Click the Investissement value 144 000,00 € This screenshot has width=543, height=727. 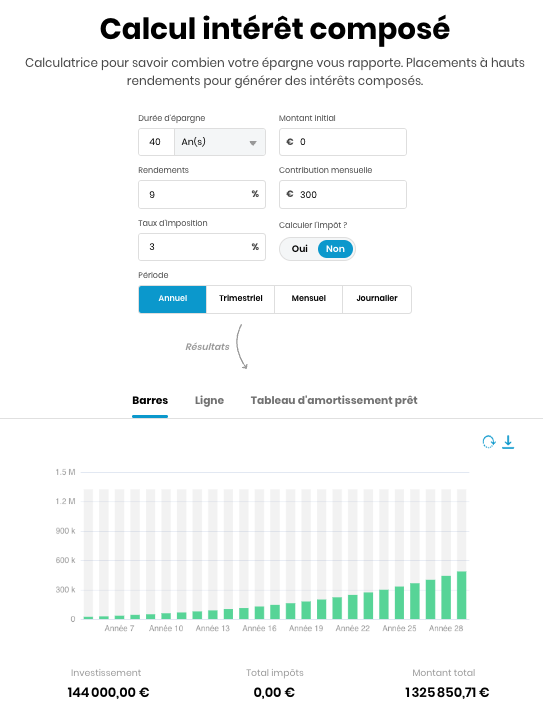click(x=108, y=693)
